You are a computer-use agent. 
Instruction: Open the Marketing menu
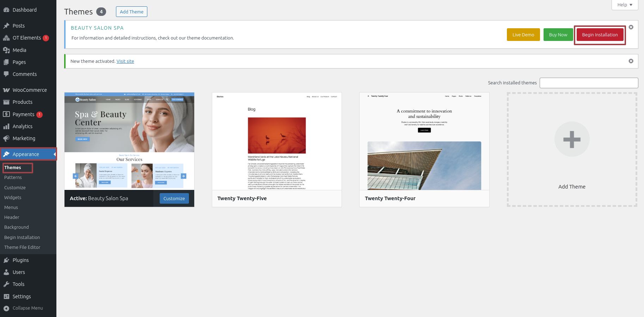(28, 138)
